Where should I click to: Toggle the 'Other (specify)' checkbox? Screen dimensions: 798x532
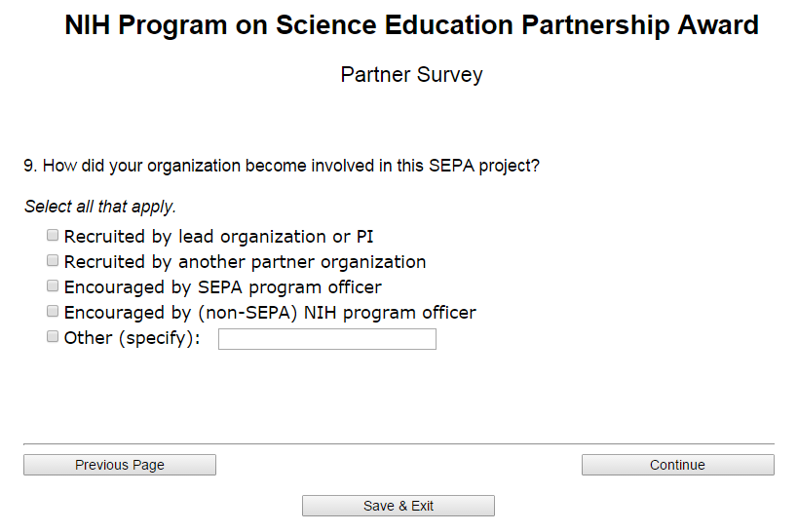(53, 337)
